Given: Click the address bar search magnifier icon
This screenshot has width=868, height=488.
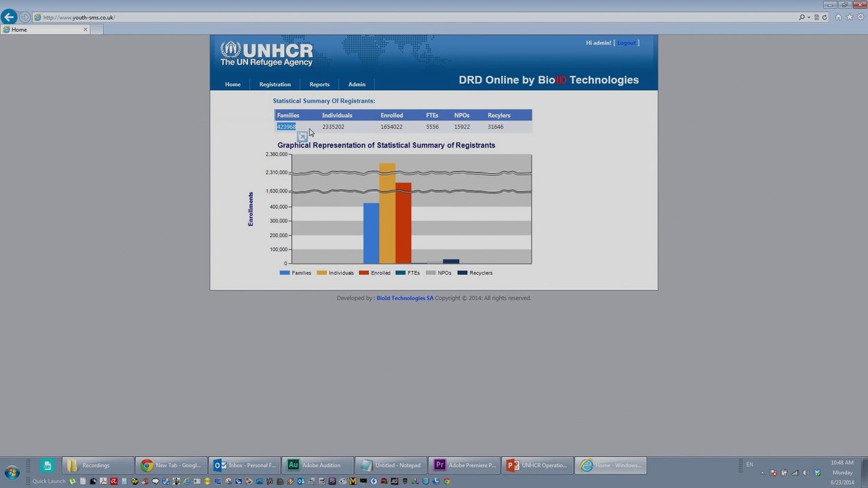Looking at the screenshot, I should (802, 18).
